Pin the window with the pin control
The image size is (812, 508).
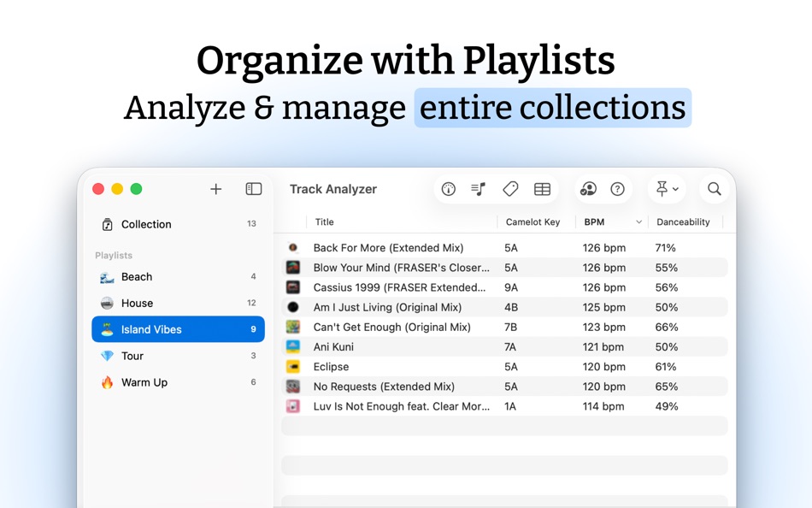coord(662,189)
